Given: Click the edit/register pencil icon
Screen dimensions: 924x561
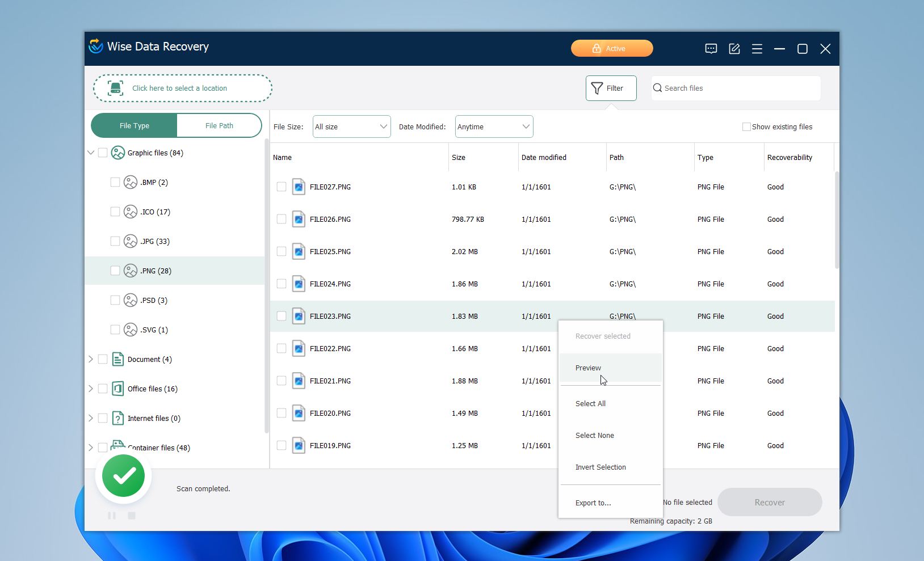Looking at the screenshot, I should click(x=734, y=49).
